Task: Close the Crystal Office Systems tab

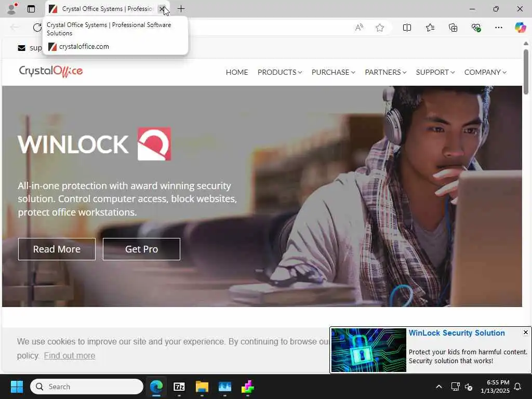Action: coord(162,9)
